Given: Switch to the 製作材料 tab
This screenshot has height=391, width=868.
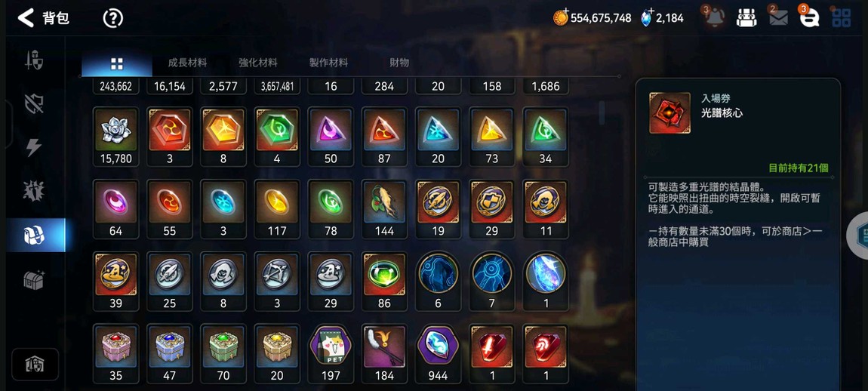Looking at the screenshot, I should tap(328, 63).
